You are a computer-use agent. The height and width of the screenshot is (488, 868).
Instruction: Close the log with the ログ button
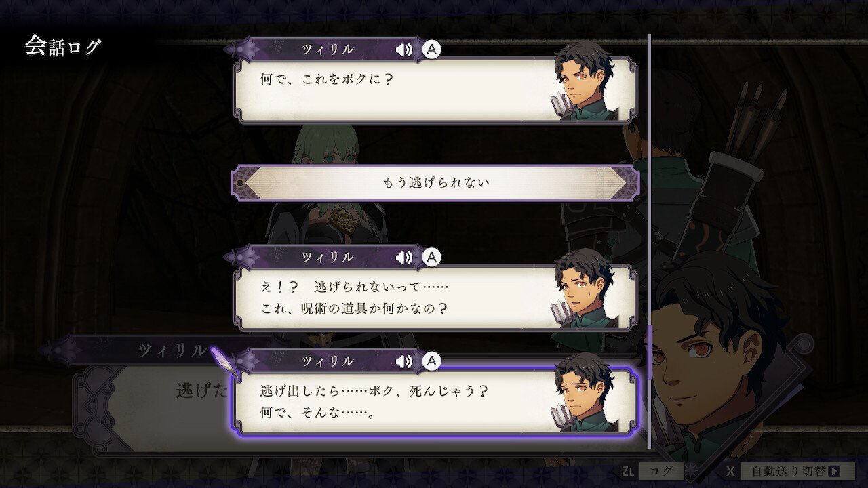pos(661,471)
